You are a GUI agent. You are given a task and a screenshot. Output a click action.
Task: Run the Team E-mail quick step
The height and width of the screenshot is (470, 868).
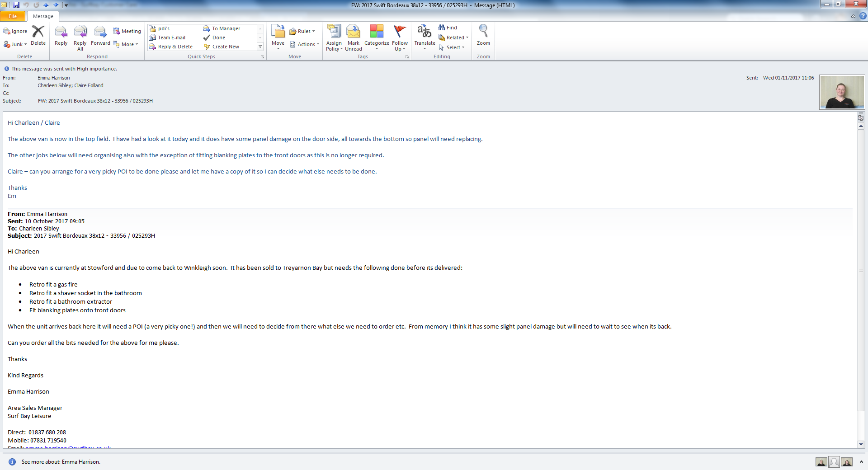pyautogui.click(x=167, y=38)
